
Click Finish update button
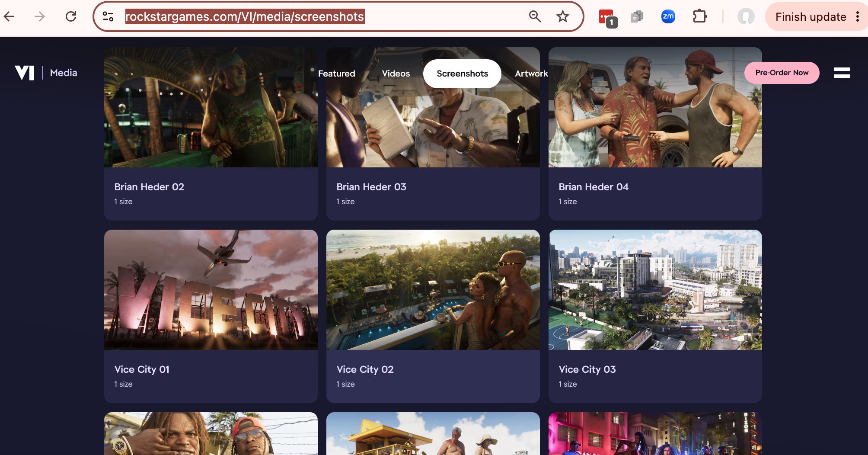811,17
